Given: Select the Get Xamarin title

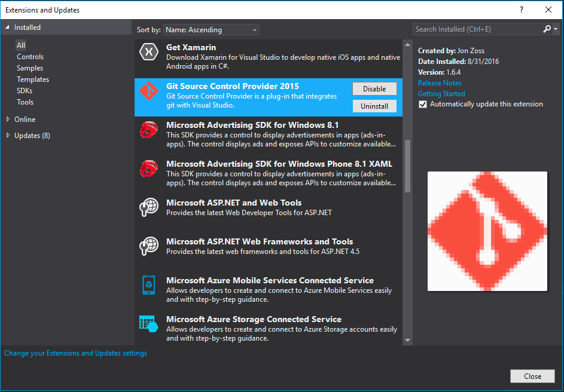Looking at the screenshot, I should click(x=191, y=47).
